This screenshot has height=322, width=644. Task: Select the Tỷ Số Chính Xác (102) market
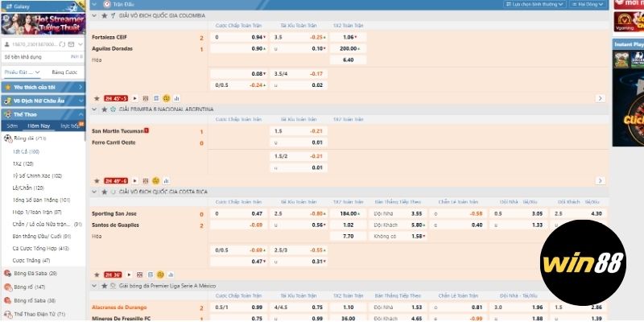pyautogui.click(x=37, y=175)
